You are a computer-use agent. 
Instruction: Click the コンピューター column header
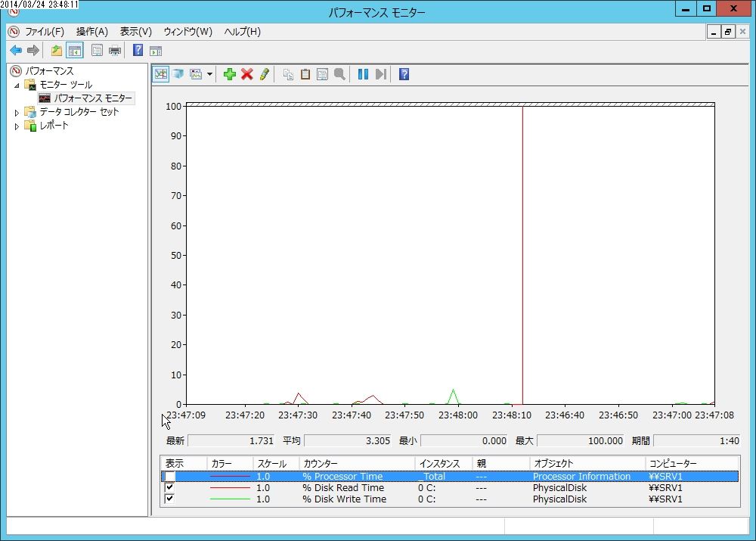pos(692,463)
